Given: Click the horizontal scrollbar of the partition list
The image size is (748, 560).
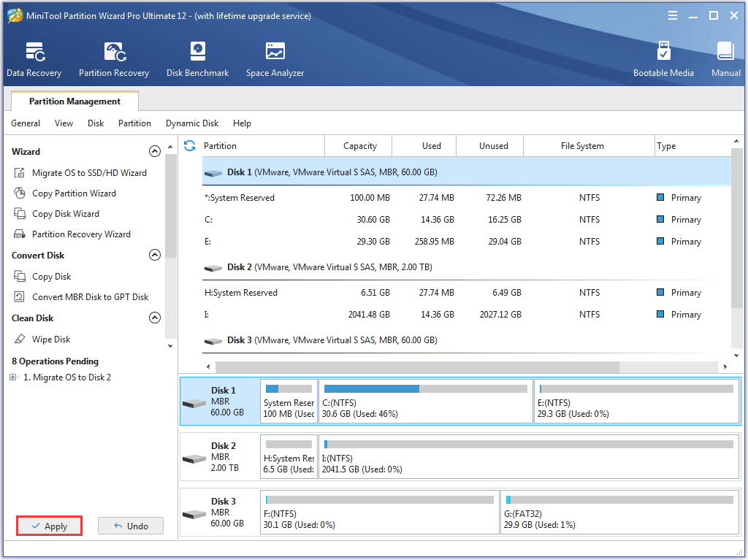Looking at the screenshot, I should 416,367.
